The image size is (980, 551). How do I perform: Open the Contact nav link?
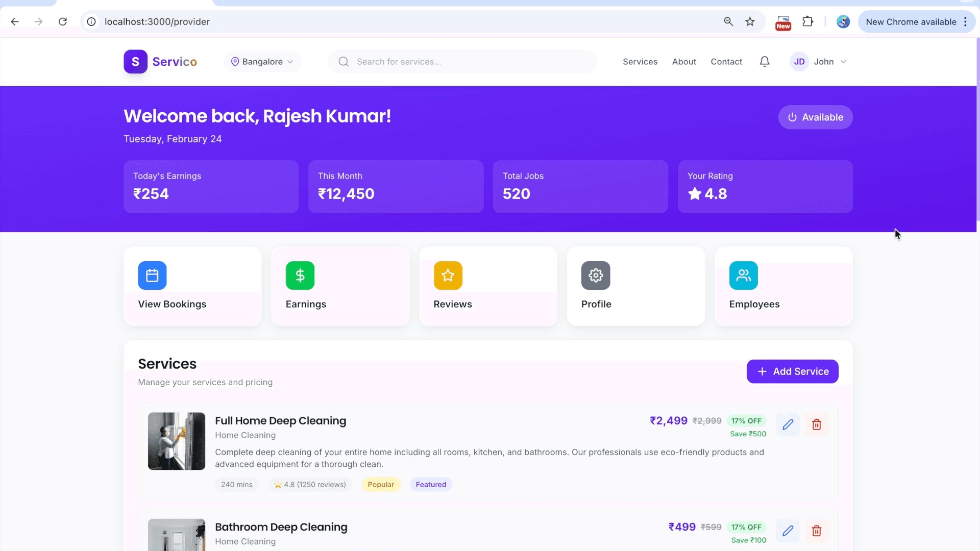tap(726, 62)
